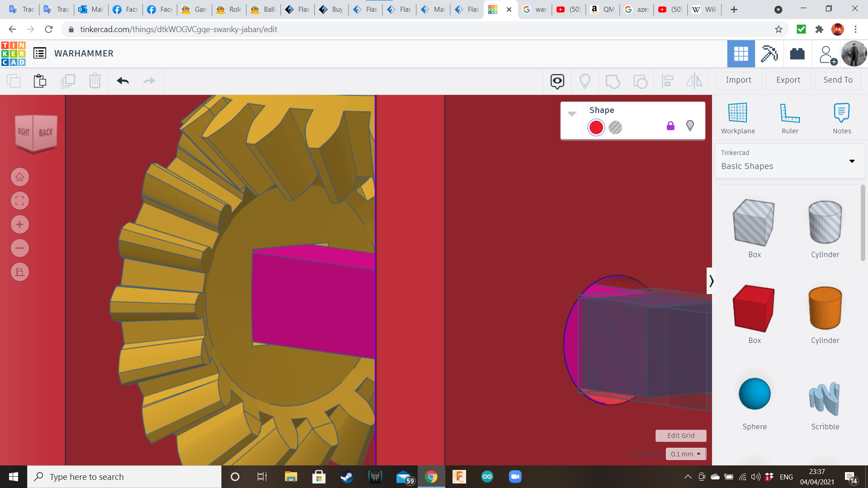Open the Tinkercad main menu list icon
Viewport: 868px width, 488px height.
41,53
